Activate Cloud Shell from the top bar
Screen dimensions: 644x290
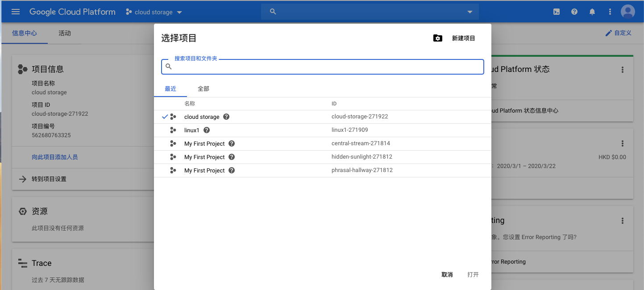[x=557, y=12]
